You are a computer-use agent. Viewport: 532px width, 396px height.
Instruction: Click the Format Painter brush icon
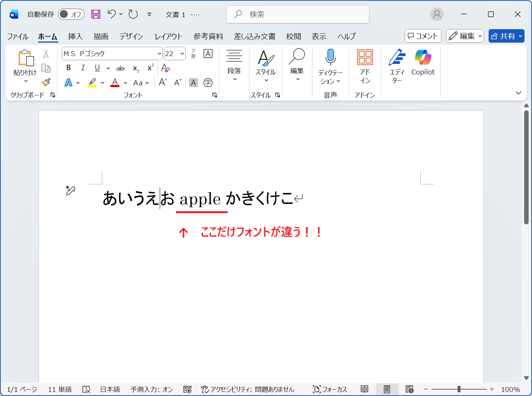point(46,82)
